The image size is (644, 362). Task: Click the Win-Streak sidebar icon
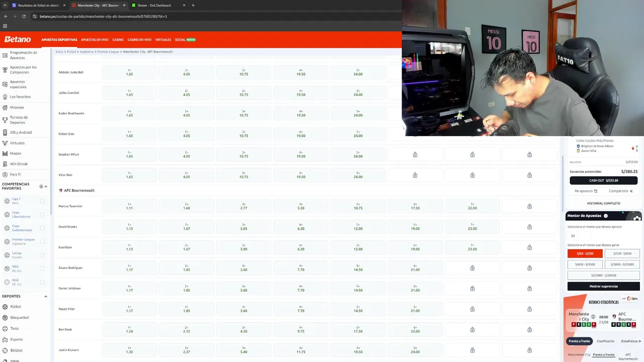(5, 164)
